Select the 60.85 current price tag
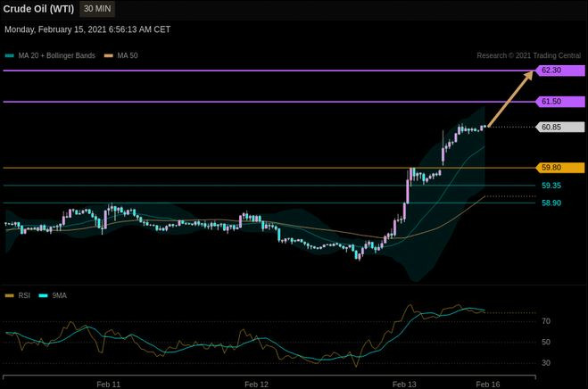 click(x=560, y=127)
